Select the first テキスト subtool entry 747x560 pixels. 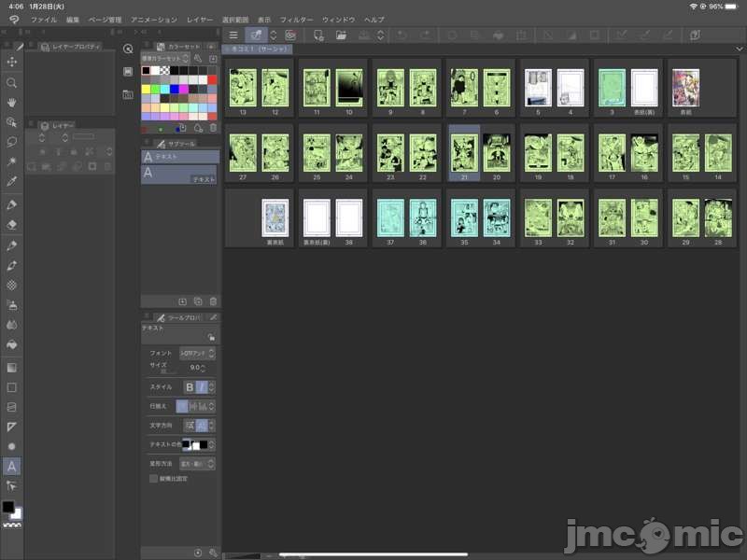coord(180,158)
